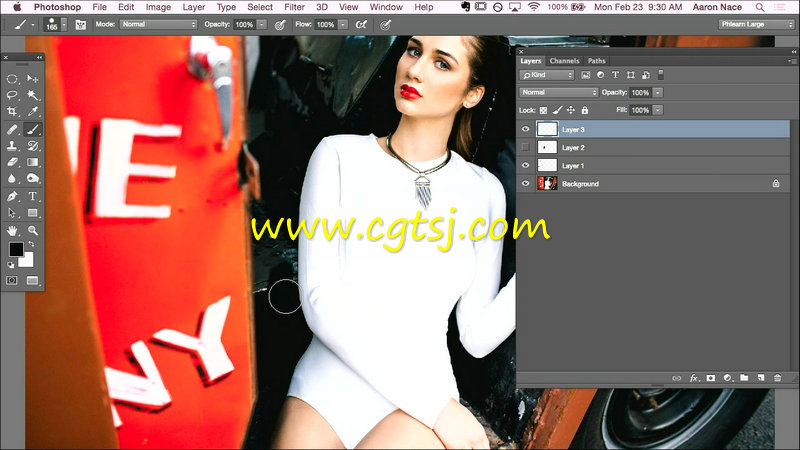Open the tool preset picker
Image resolution: width=800 pixels, height=450 pixels.
(24, 24)
